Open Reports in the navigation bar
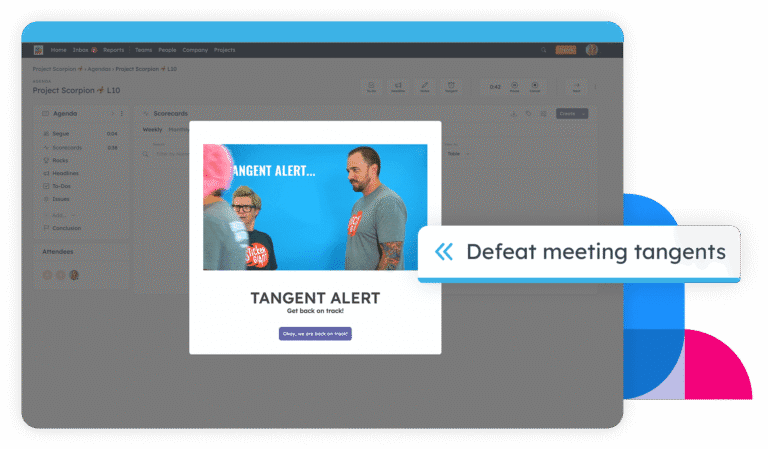 114,50
